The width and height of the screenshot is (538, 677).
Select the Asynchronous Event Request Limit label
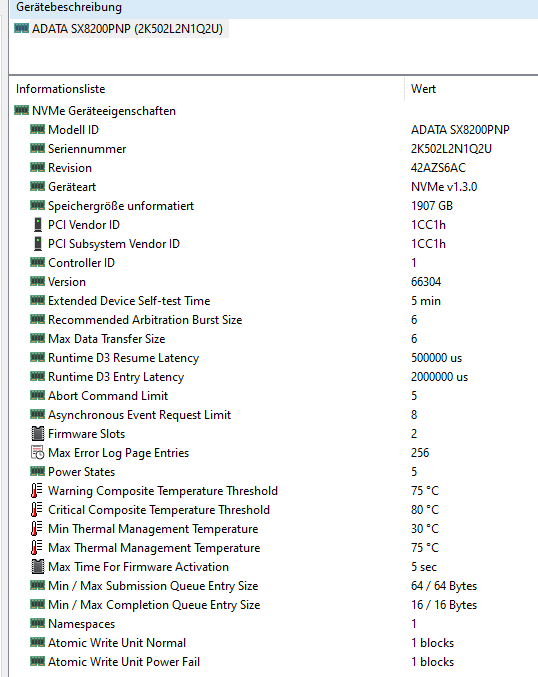139,415
